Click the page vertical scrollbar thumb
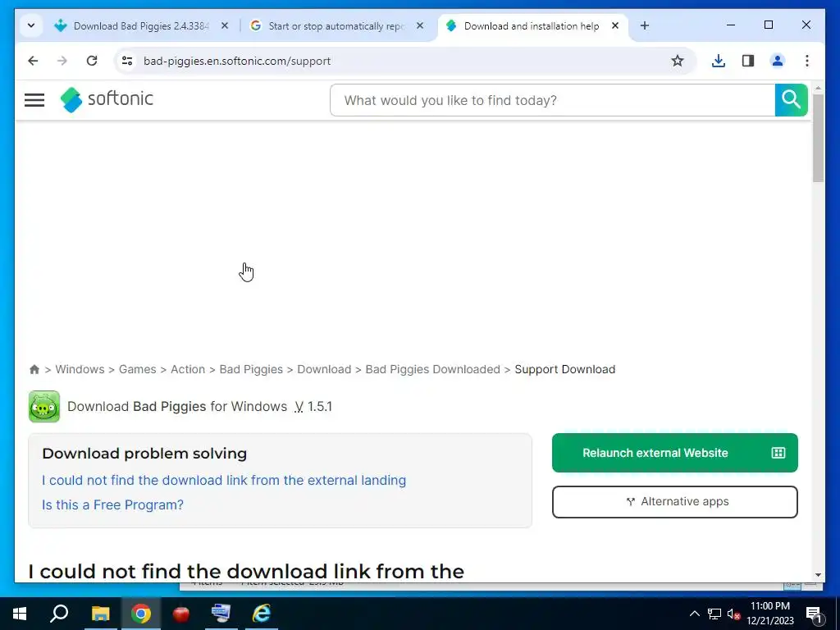 (x=818, y=138)
